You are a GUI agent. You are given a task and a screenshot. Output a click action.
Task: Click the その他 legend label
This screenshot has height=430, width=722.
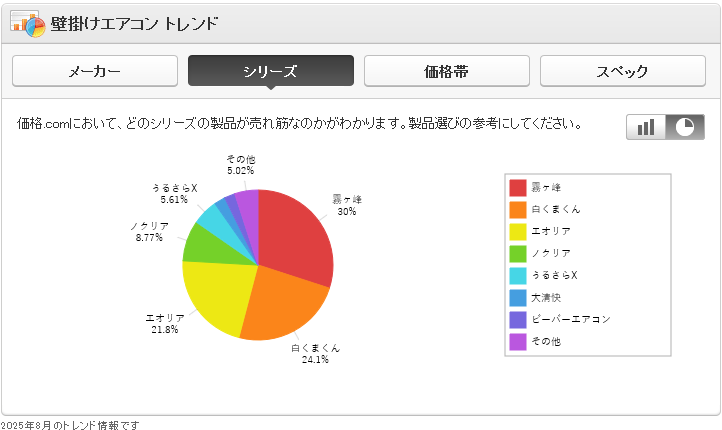click(546, 341)
